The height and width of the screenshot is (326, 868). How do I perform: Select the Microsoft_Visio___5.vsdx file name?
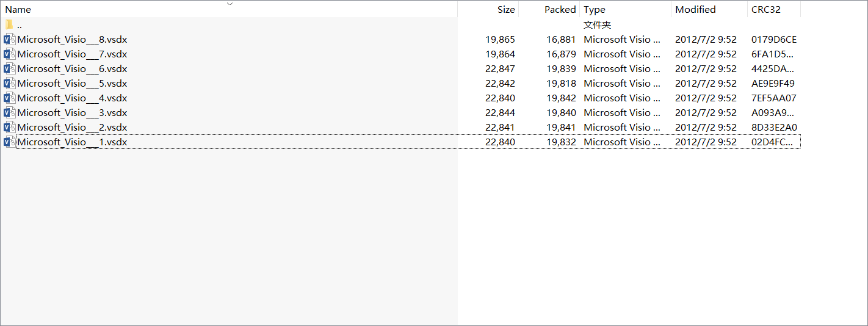tap(72, 83)
